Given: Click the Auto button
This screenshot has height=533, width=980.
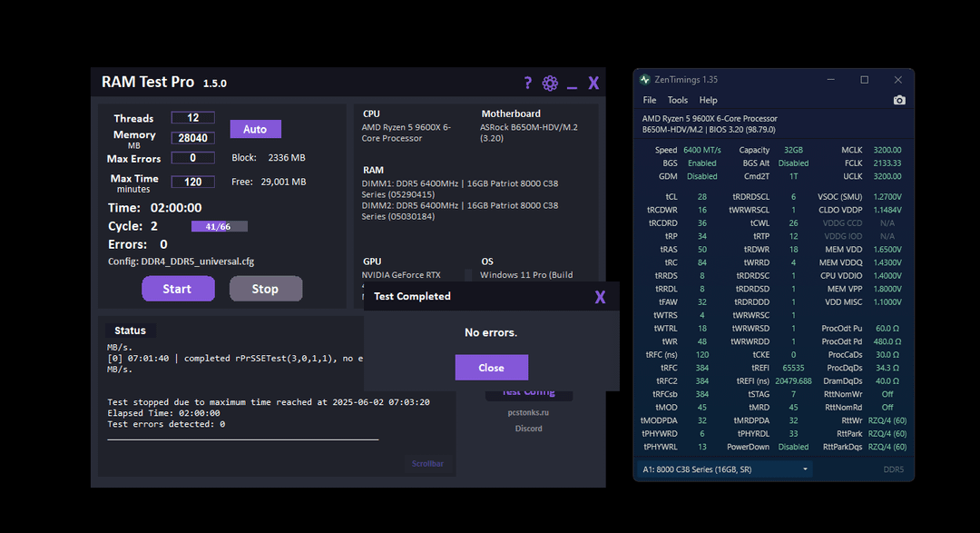Looking at the screenshot, I should [x=255, y=129].
